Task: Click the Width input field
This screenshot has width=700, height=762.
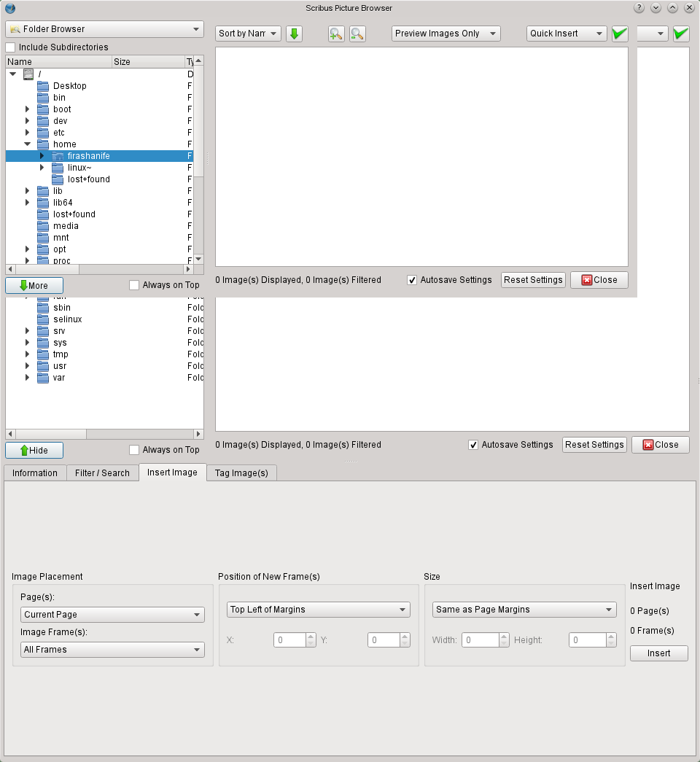Action: pyautogui.click(x=480, y=640)
